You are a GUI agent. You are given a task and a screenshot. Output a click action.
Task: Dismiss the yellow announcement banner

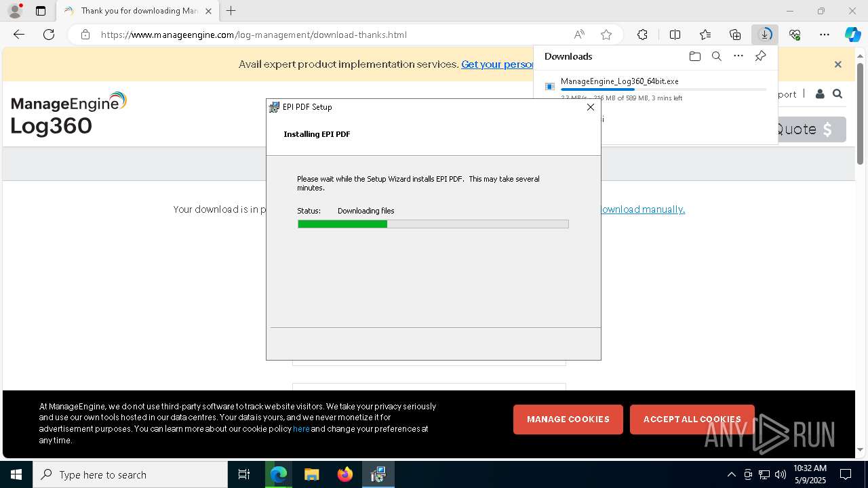[x=837, y=64]
